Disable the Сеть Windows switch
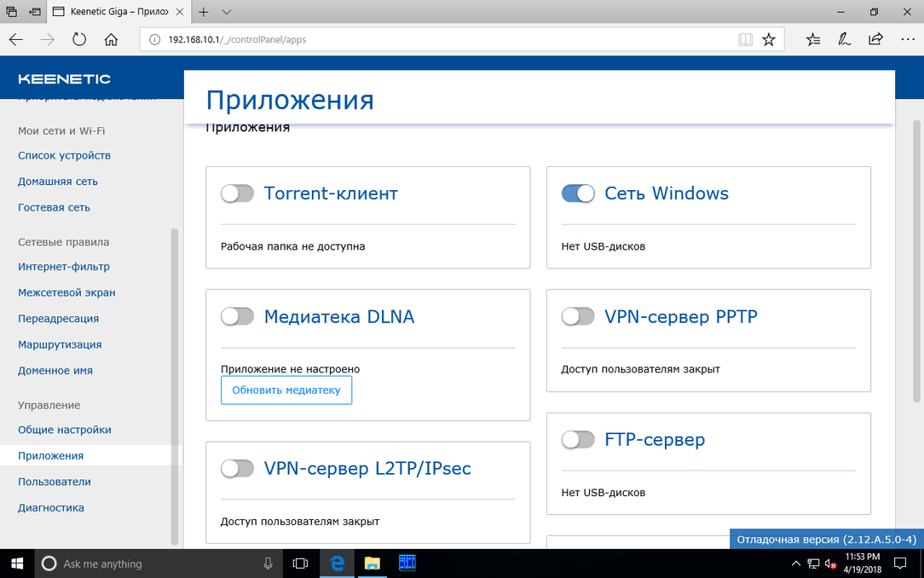 point(578,194)
